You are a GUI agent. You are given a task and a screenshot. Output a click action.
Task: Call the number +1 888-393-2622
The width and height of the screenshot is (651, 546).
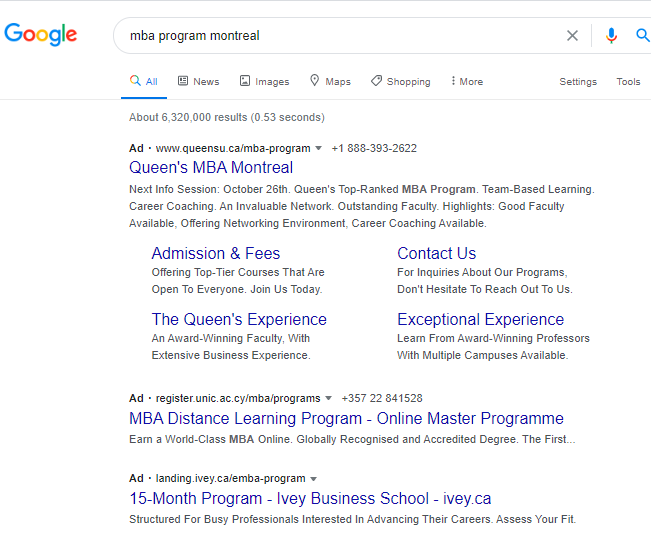click(x=374, y=148)
